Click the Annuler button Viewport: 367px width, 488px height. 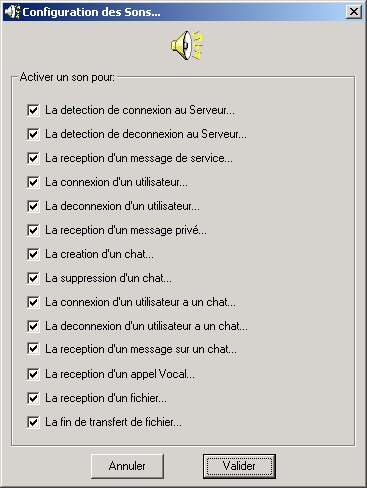click(127, 466)
